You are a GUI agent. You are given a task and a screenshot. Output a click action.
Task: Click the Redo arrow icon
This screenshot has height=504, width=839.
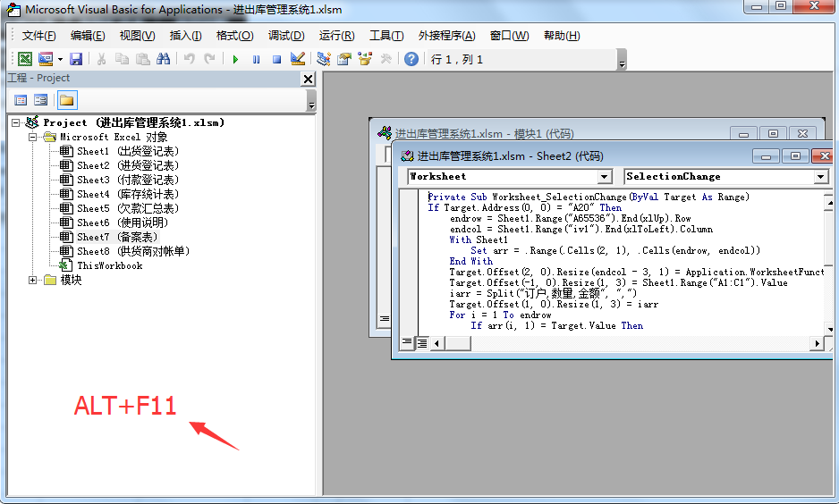click(209, 59)
